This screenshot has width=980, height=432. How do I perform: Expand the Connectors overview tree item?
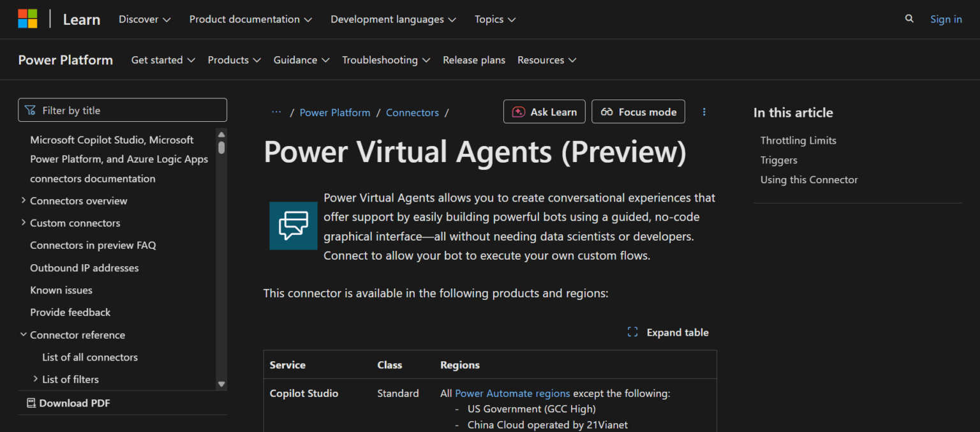[23, 200]
